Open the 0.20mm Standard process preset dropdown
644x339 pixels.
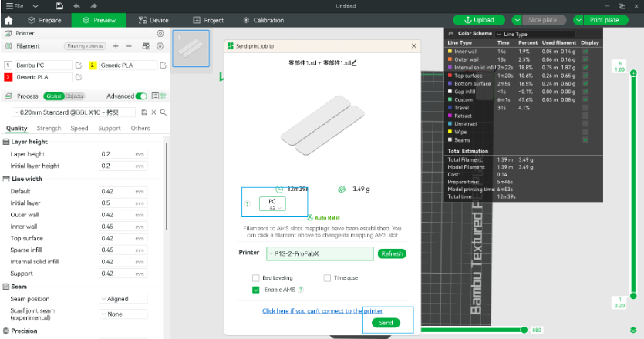(x=73, y=112)
